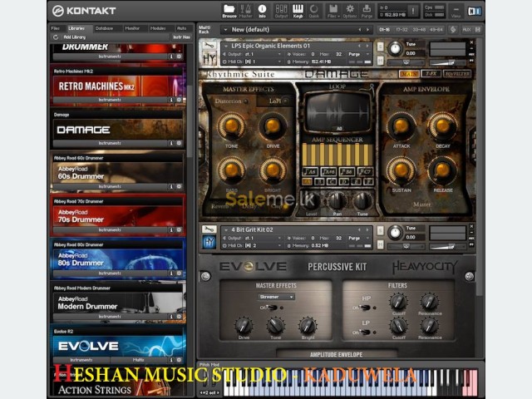Toggle Solo on LPS Epic Organic Elements
Image resolution: width=532 pixels, height=399 pixels.
381,47
